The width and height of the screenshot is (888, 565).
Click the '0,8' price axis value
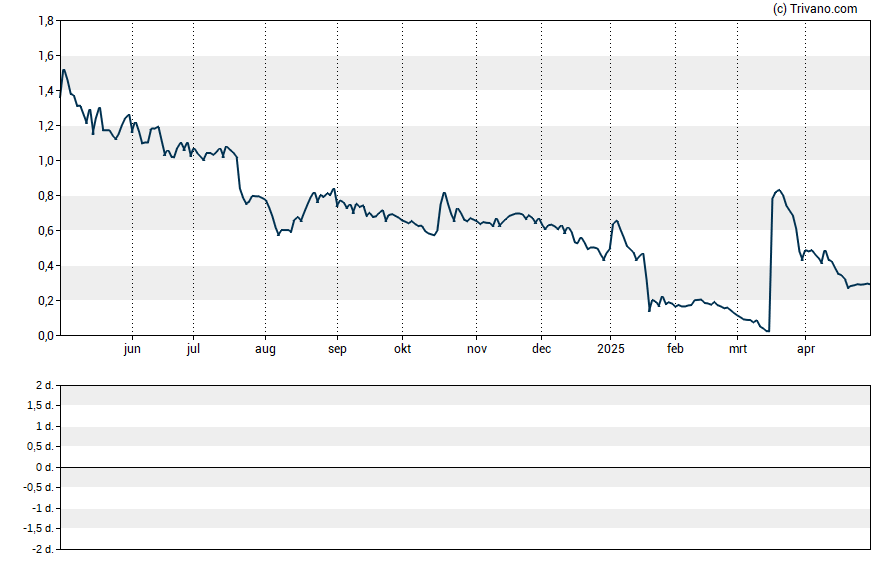(x=46, y=196)
